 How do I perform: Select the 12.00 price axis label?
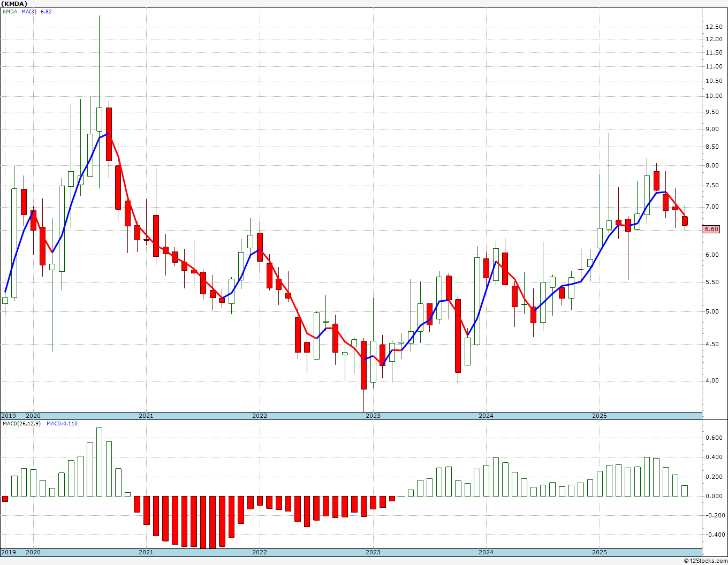tap(714, 39)
